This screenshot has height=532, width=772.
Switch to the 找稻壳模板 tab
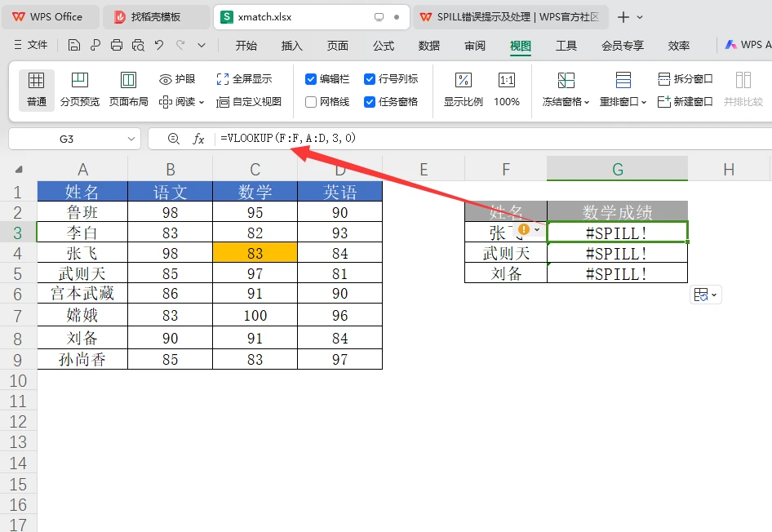[x=155, y=17]
